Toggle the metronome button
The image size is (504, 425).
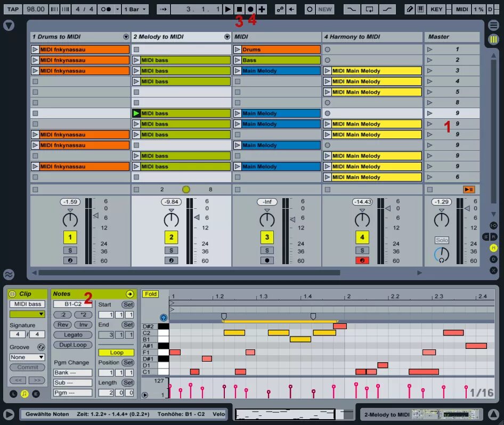coord(106,9)
